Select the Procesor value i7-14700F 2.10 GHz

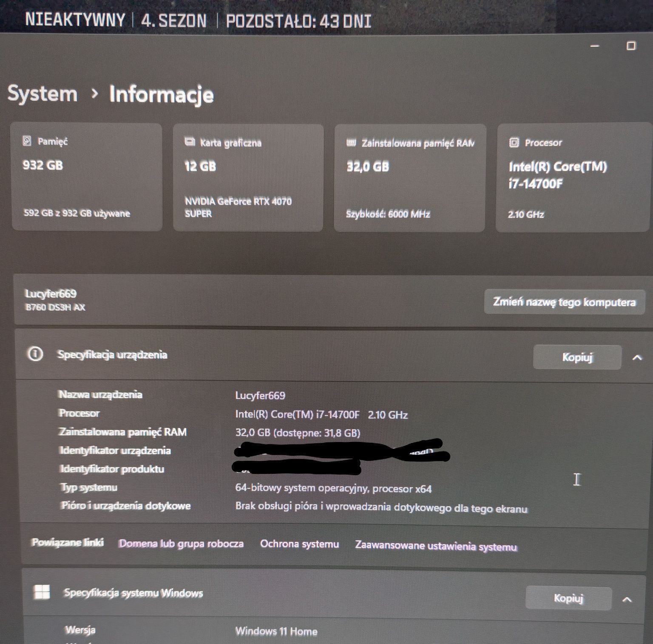(321, 414)
